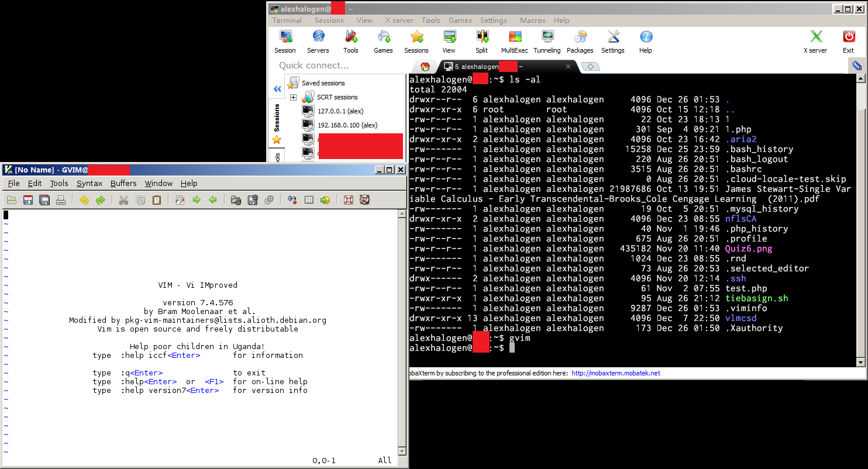Click the Load Session icon in GVIM
868x469 pixels.
click(x=236, y=200)
